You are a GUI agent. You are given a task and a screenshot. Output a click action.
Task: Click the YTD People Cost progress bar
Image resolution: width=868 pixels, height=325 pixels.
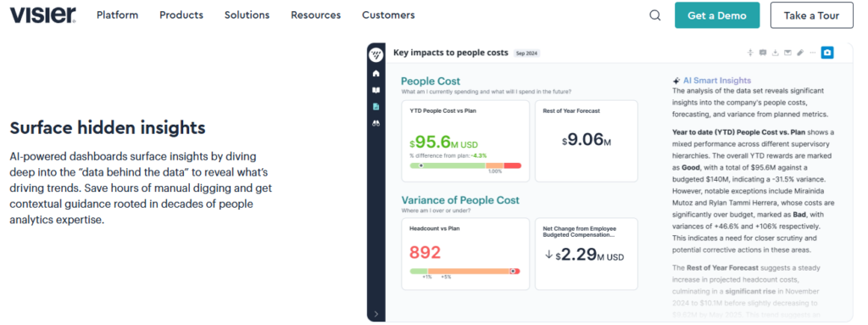pos(465,165)
